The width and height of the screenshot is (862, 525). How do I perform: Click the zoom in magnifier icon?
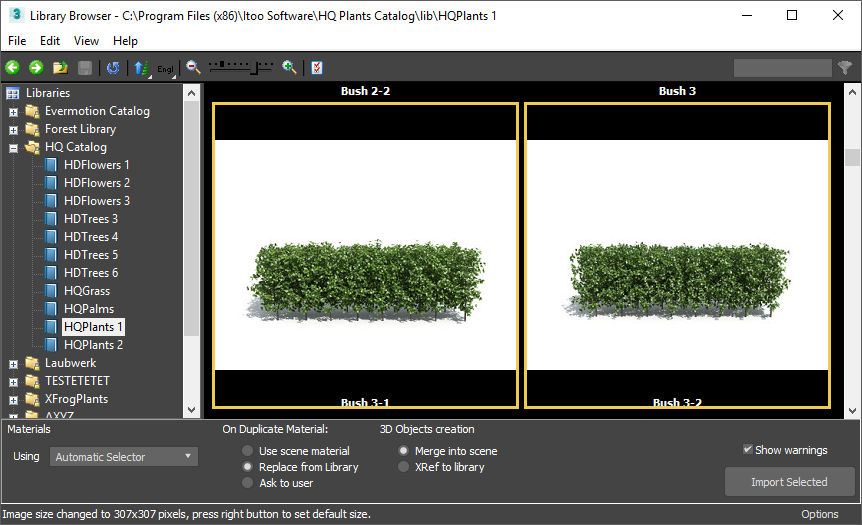[x=289, y=67]
